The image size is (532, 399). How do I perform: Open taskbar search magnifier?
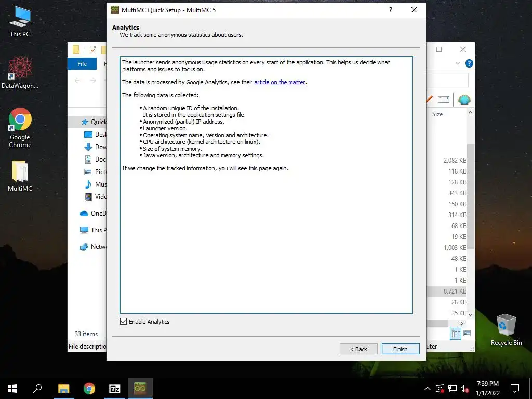[37, 389]
